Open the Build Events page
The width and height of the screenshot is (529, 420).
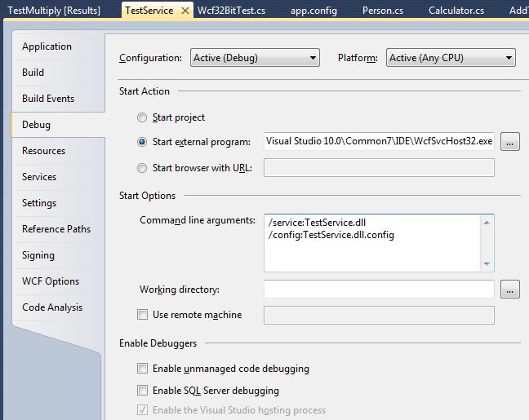[48, 99]
